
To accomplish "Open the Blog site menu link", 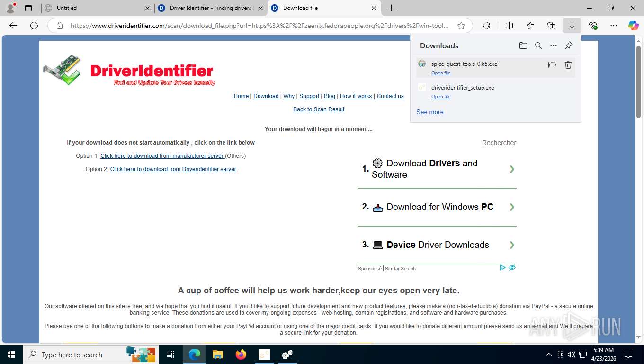I will coord(330,96).
